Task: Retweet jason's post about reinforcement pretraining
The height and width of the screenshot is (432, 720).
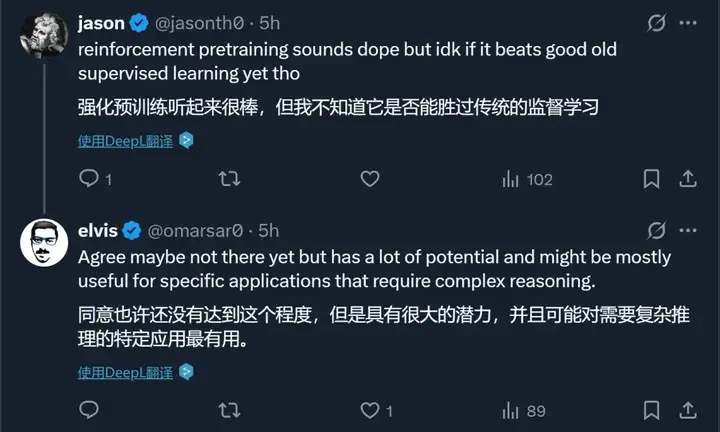Action: (229, 179)
